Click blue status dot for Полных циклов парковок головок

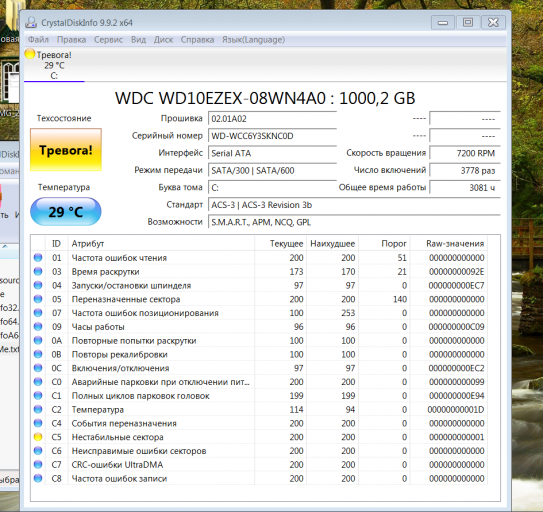tap(38, 396)
